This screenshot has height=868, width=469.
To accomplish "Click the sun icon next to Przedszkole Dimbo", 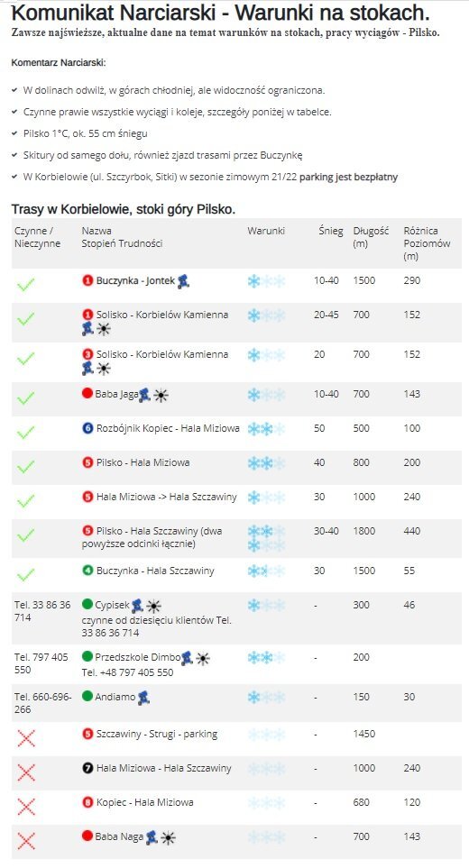I will 203,659.
